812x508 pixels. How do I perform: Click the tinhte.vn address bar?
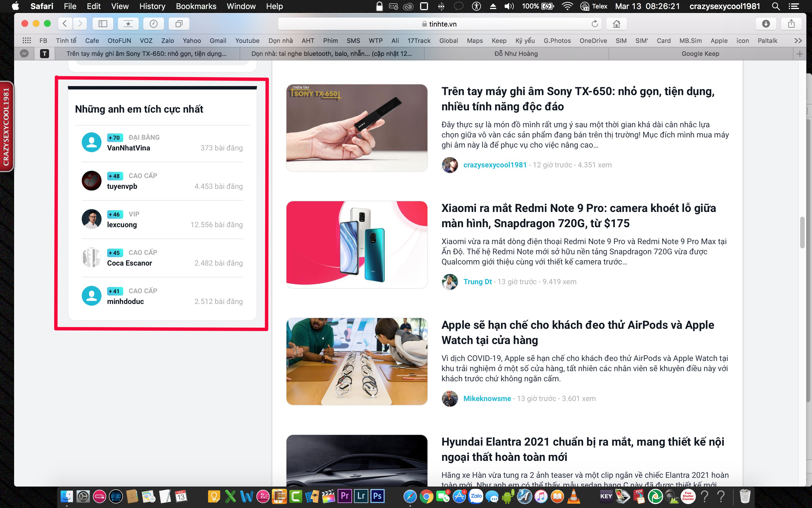pyautogui.click(x=440, y=24)
